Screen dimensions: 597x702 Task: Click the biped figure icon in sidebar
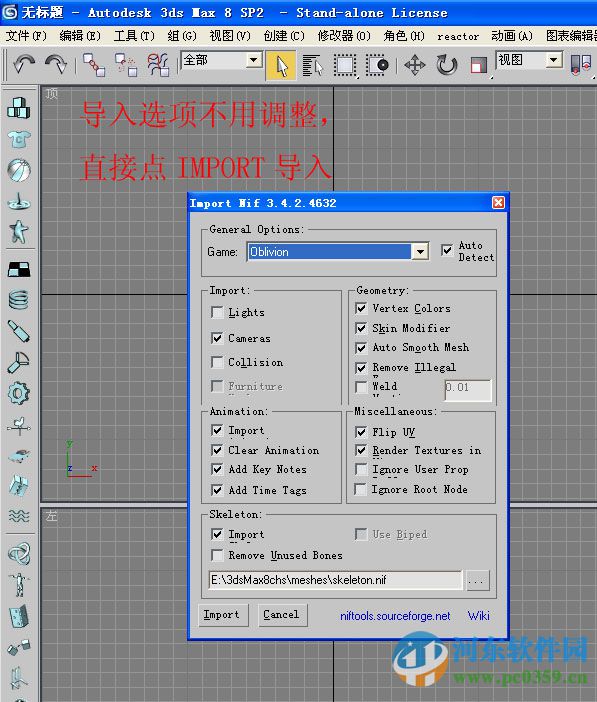coord(19,585)
